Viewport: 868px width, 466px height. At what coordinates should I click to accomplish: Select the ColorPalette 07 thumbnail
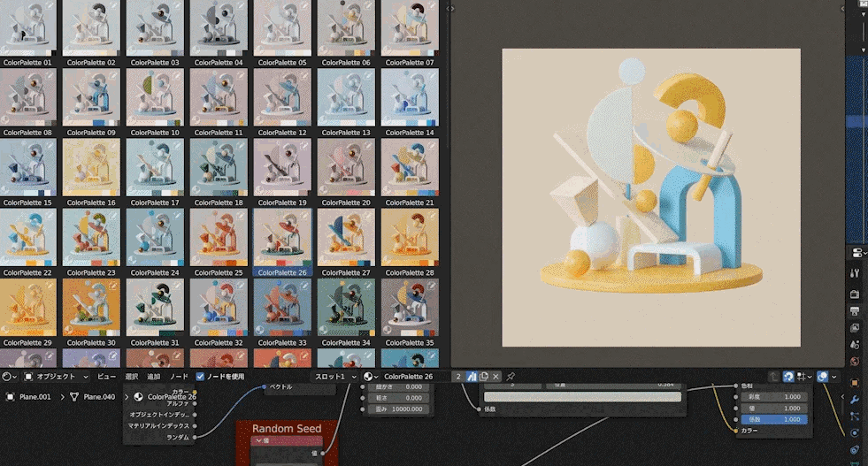[x=410, y=27]
